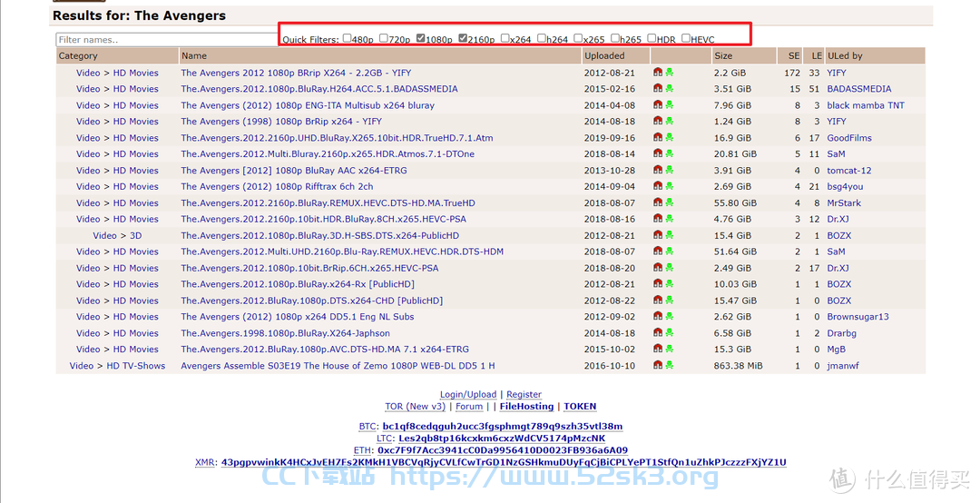Click magnet icon for 4.76 GiB HEVC-PSA torrent
The width and height of the screenshot is (980, 503).
pyautogui.click(x=658, y=218)
